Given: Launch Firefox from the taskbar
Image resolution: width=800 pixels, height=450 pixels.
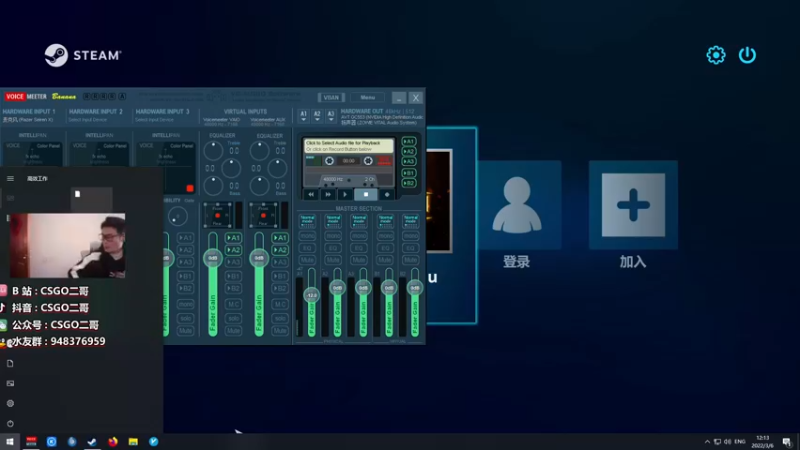Looking at the screenshot, I should click(113, 442).
